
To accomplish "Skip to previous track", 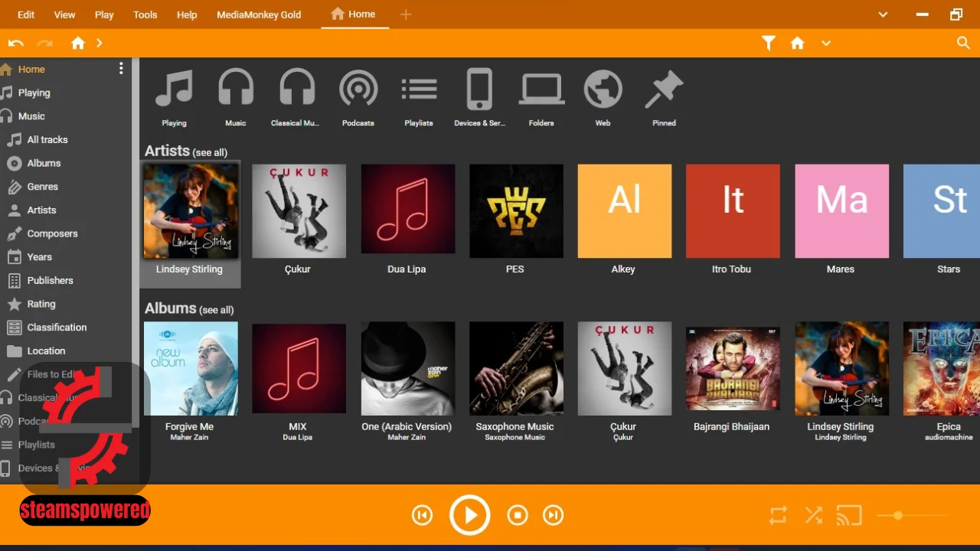I will coord(422,516).
